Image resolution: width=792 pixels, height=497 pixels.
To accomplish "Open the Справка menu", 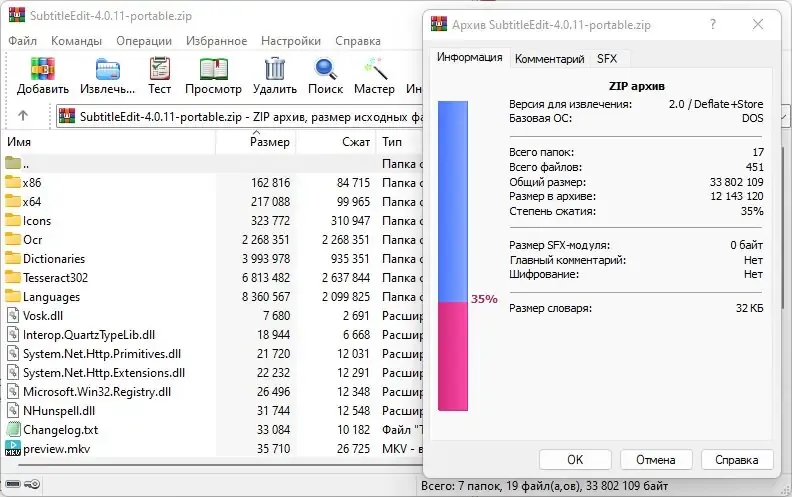I will pos(358,41).
